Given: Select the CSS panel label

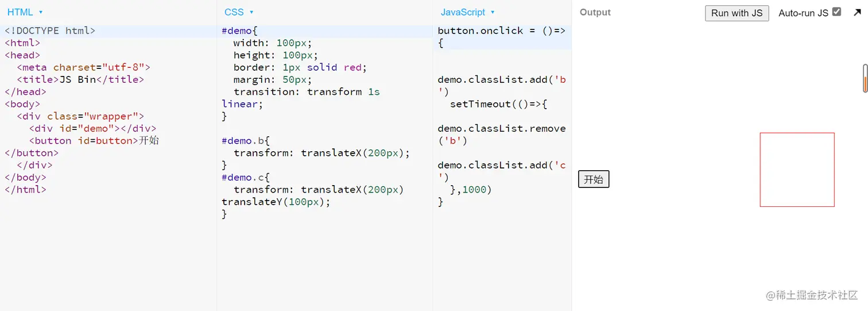Looking at the screenshot, I should [x=234, y=12].
